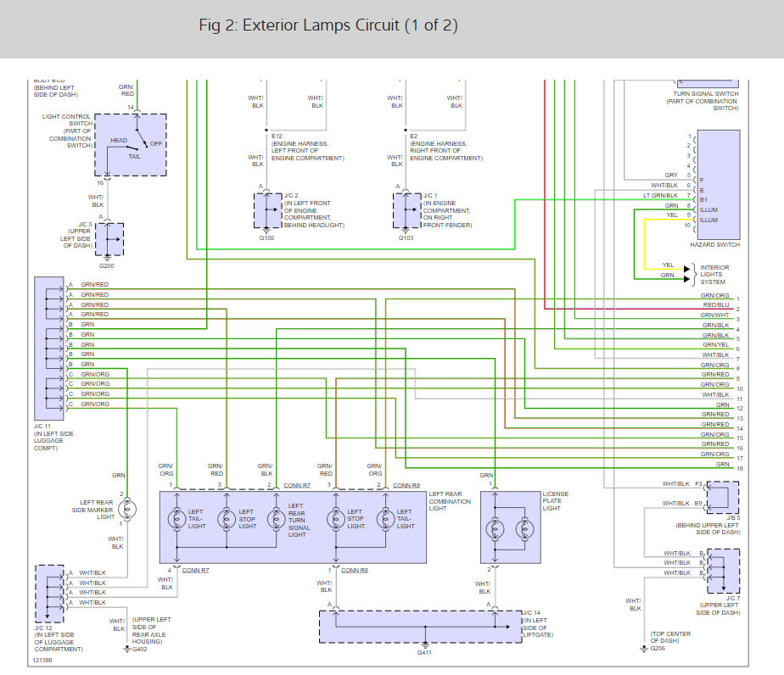This screenshot has width=784, height=675.
Task: Click the Hazard Switch connector block
Action: click(719, 185)
